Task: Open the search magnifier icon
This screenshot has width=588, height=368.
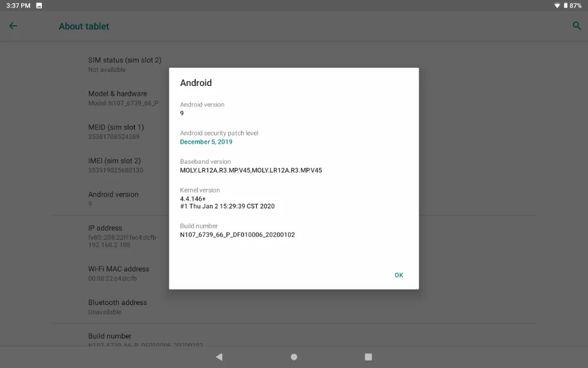Action: click(576, 26)
